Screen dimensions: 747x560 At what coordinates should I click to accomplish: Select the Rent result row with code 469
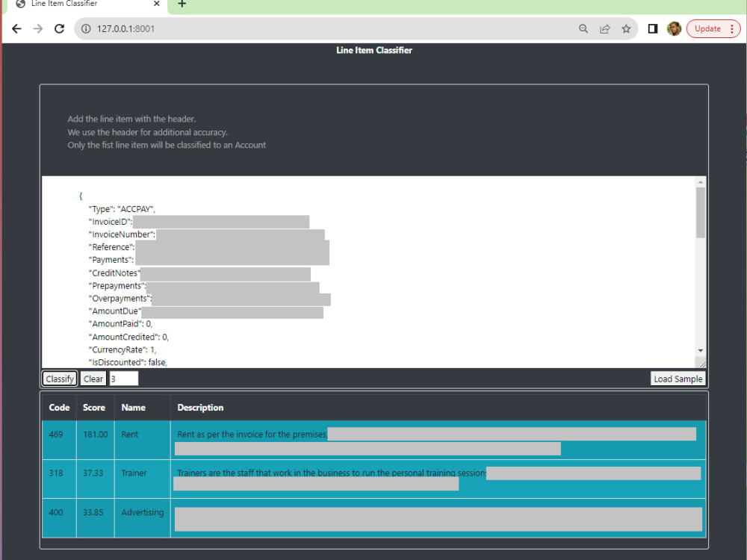[373, 440]
